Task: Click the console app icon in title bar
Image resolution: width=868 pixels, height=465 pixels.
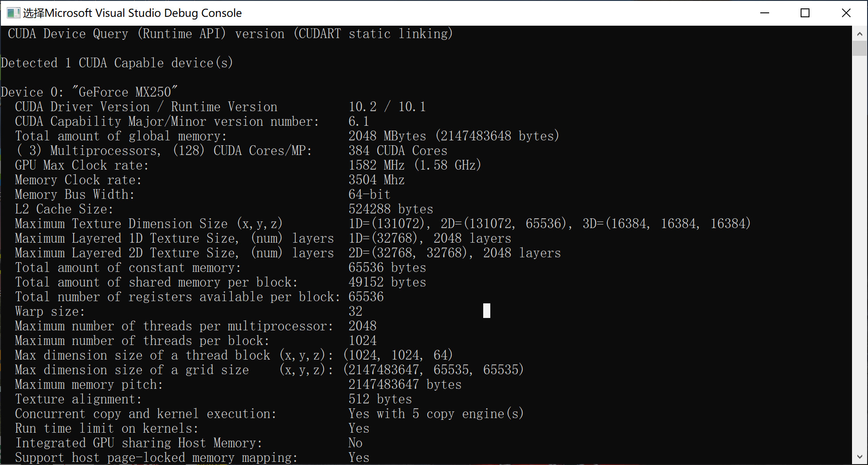Action: 13,13
